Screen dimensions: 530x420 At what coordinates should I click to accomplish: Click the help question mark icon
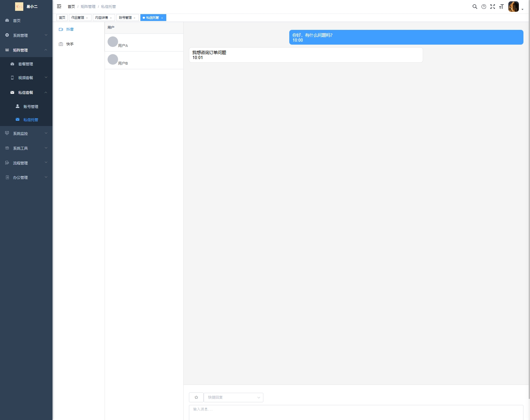(x=484, y=7)
